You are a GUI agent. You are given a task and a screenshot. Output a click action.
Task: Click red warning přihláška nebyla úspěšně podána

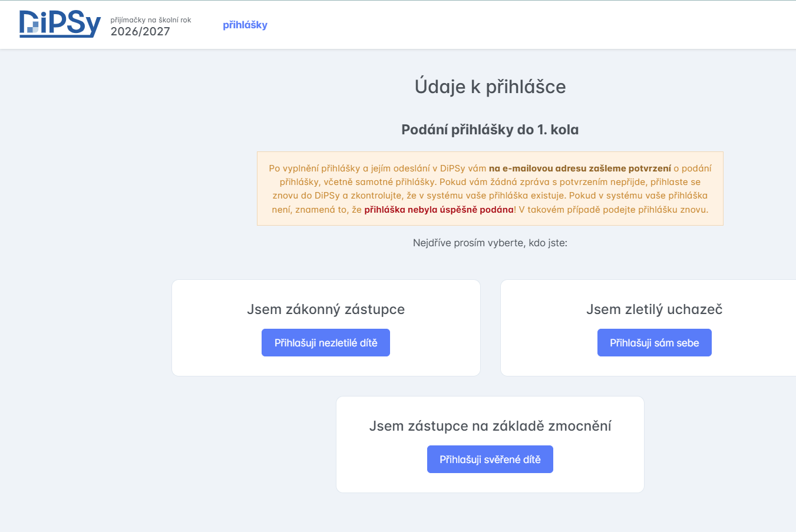pyautogui.click(x=438, y=210)
